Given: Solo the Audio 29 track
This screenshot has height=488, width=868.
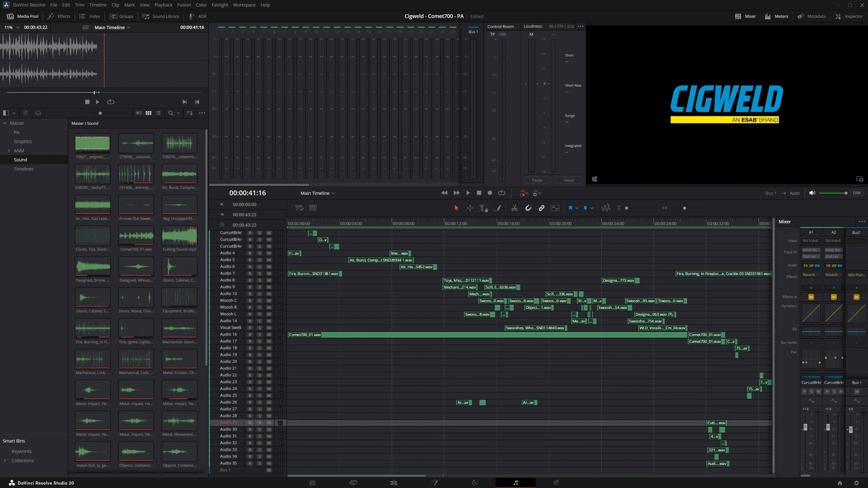Looking at the screenshot, I should coord(259,423).
